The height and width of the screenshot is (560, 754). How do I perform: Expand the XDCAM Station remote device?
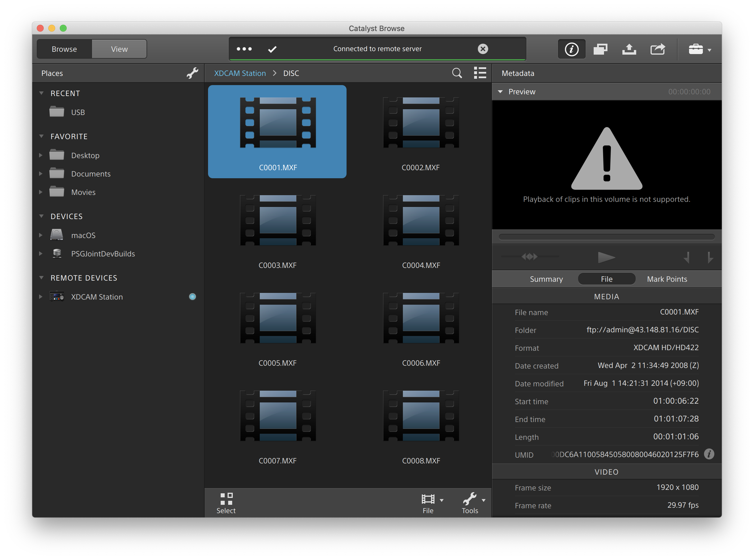(x=41, y=297)
